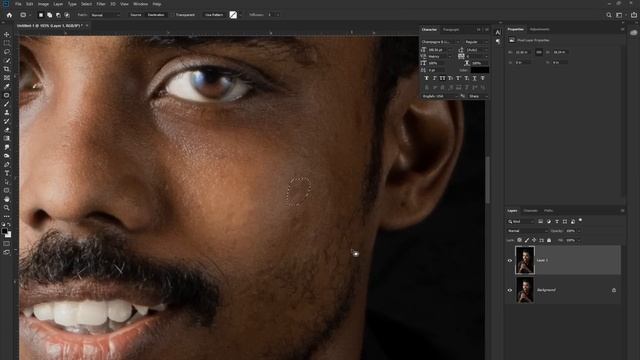Select the Crop tool
This screenshot has width=640, height=360.
[x=7, y=69]
